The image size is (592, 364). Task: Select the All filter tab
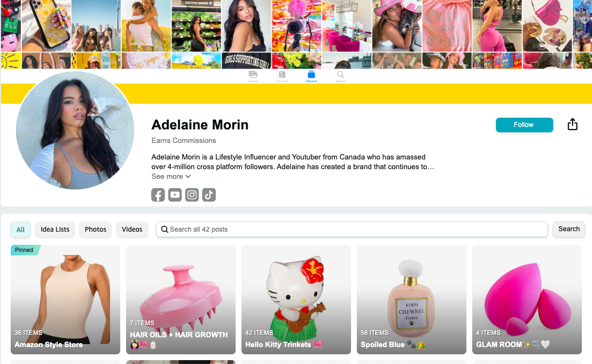[21, 230]
